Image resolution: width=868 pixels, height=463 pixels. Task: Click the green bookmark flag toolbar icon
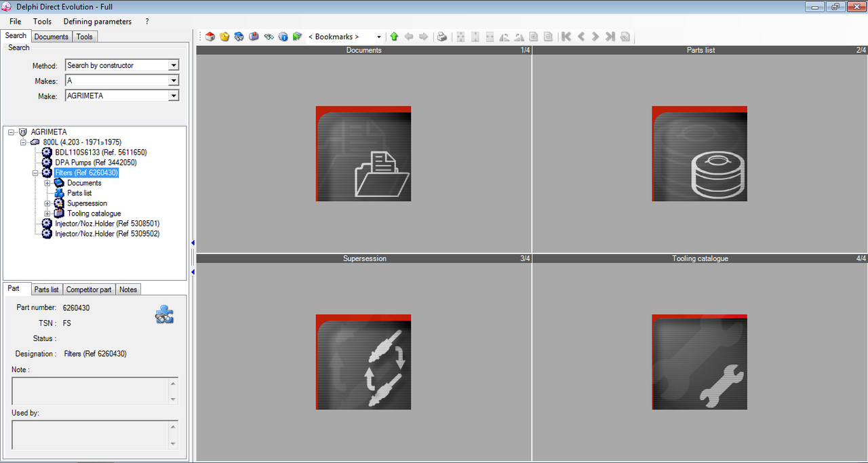click(297, 37)
